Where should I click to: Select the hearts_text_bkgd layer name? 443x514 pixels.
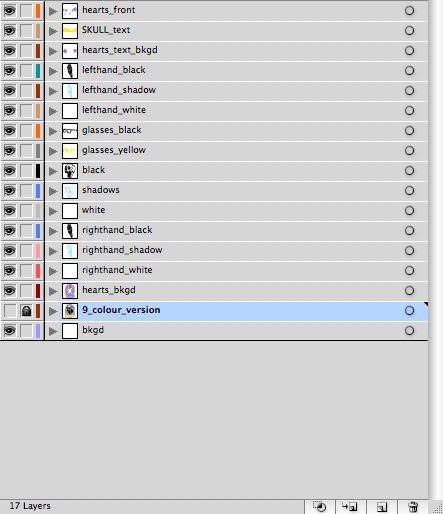[x=120, y=50]
